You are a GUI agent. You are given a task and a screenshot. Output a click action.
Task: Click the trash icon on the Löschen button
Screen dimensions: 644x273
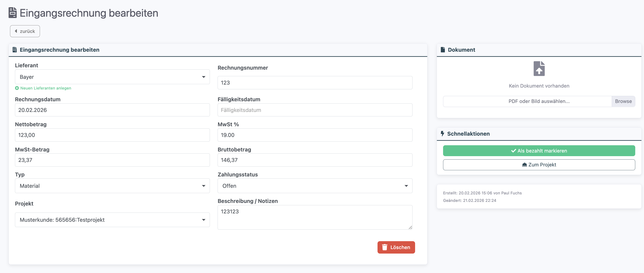tap(385, 247)
